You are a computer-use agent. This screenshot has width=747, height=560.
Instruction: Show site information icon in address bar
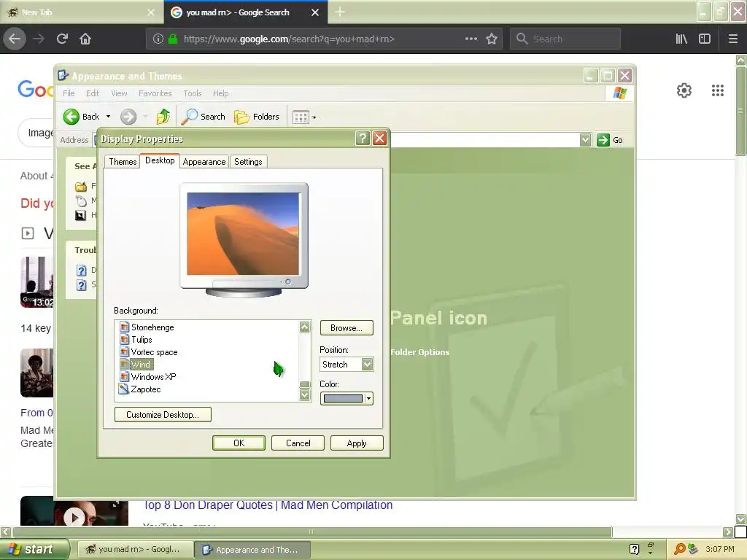[158, 39]
